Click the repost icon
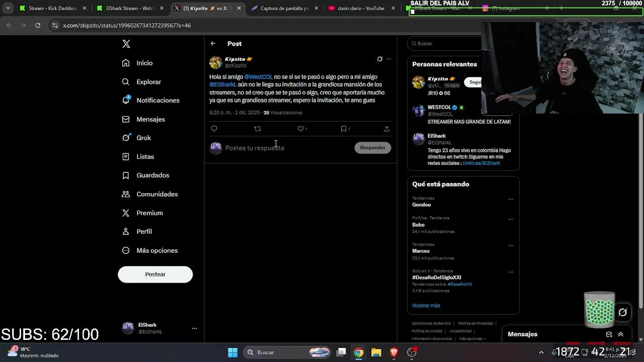 coord(258,129)
